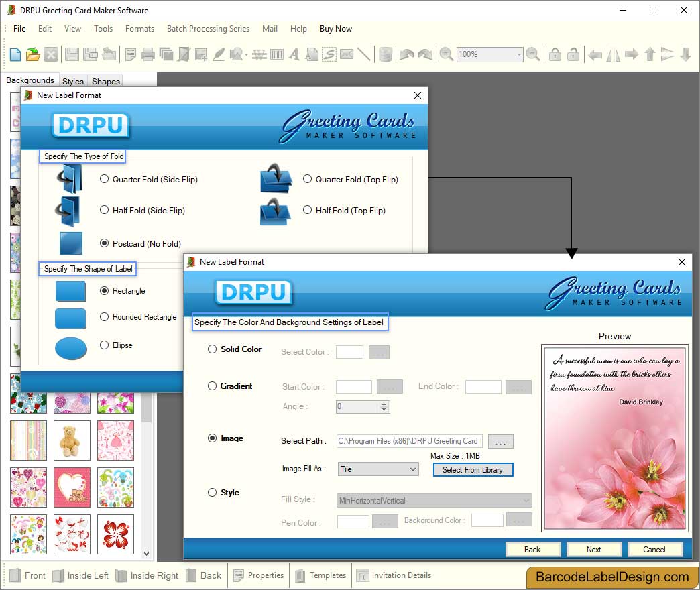Select the line drawing tool

click(x=364, y=54)
